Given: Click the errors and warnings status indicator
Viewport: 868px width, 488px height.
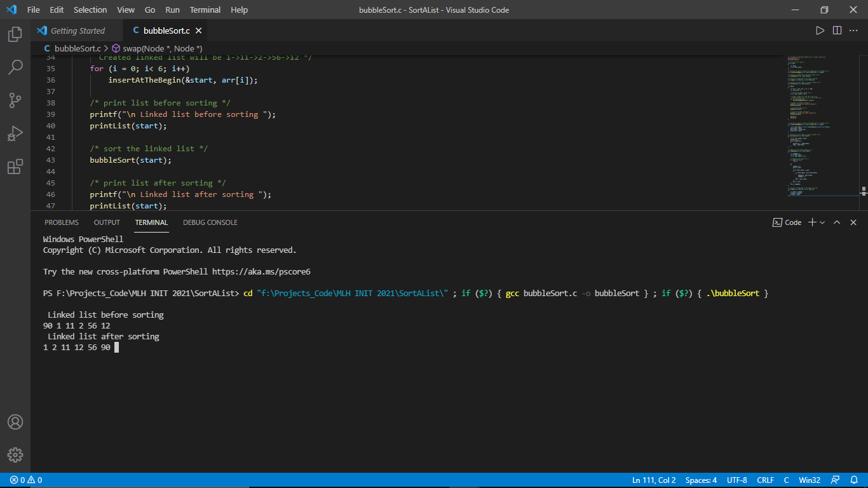Looking at the screenshot, I should [x=26, y=480].
